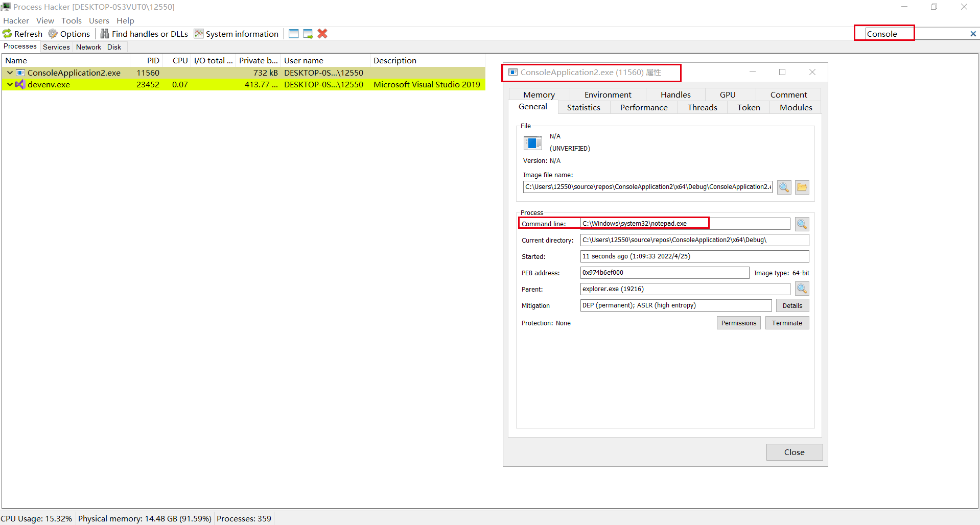Click the Physical memory status entry

145,518
